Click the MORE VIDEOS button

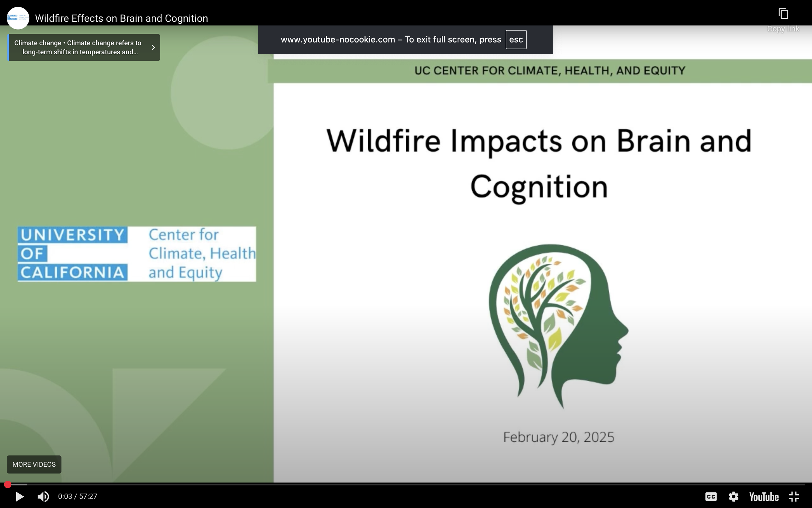click(x=33, y=464)
